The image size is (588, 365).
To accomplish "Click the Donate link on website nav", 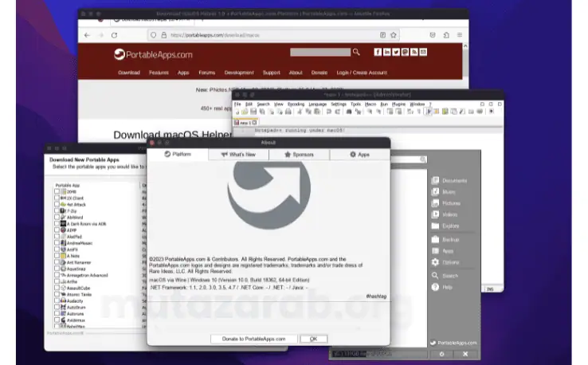I will coord(319,73).
